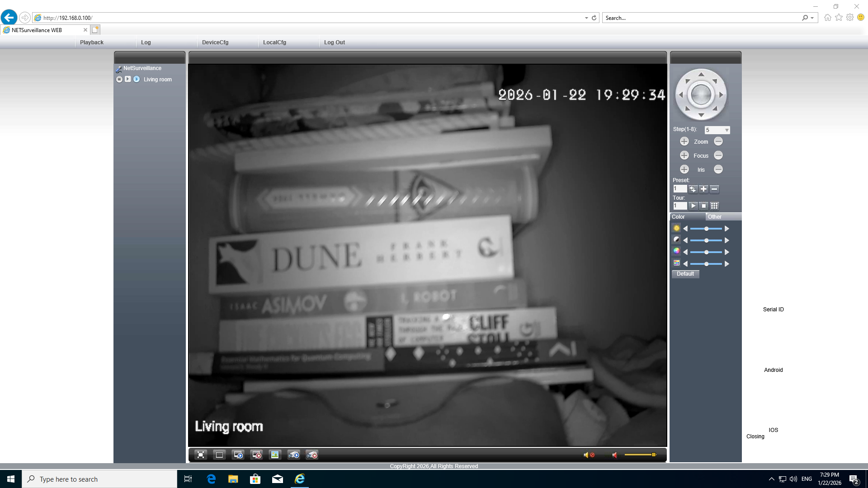Image resolution: width=868 pixels, height=488 pixels.
Task: Click the Default color button
Action: (x=685, y=274)
